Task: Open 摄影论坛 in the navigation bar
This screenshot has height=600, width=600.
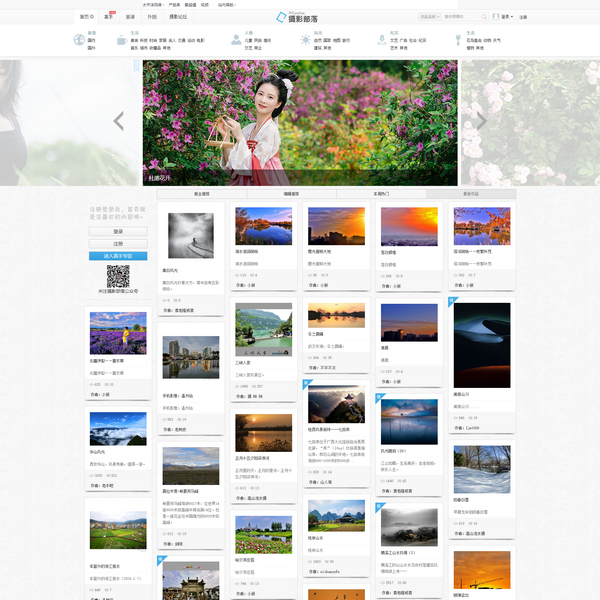Action: coord(179,17)
